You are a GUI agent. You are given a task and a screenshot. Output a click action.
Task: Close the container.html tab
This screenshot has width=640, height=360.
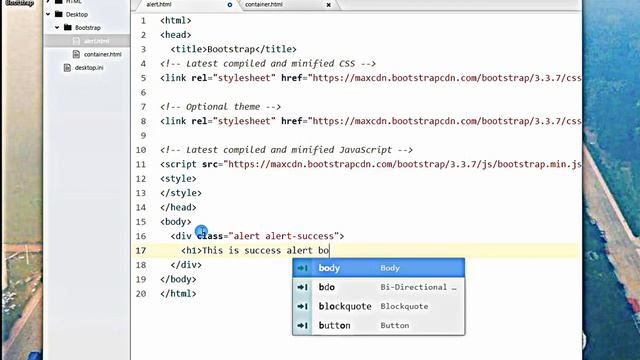pyautogui.click(x=329, y=5)
